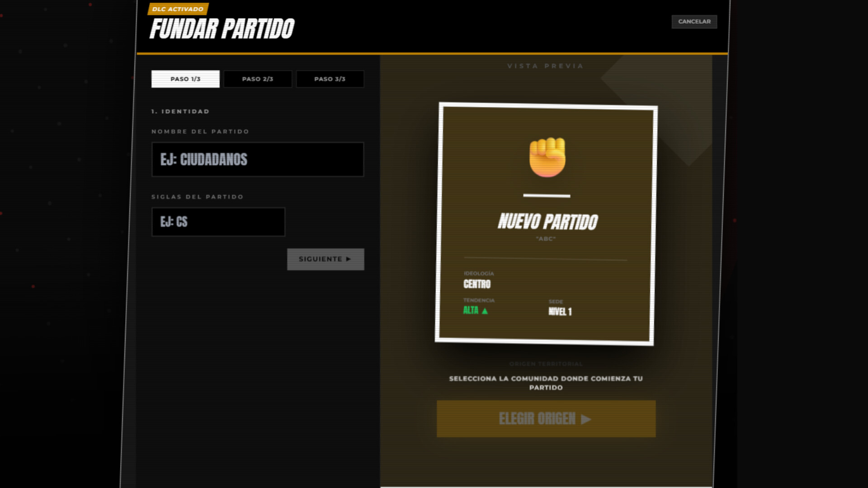
Task: Open ELEGIR ORIGEN to pick a community
Action: click(546, 419)
